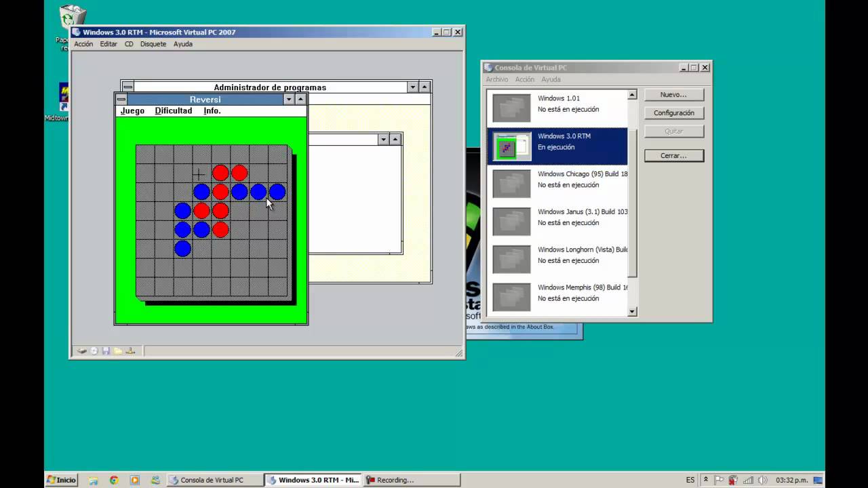Screen dimensions: 868x488
Task: Click the Consola de Virtual PC title icon
Action: click(x=488, y=68)
